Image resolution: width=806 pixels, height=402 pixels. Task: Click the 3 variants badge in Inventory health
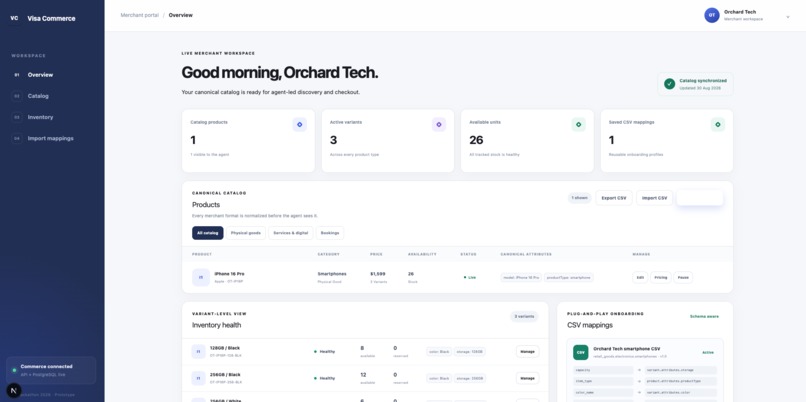pos(524,317)
